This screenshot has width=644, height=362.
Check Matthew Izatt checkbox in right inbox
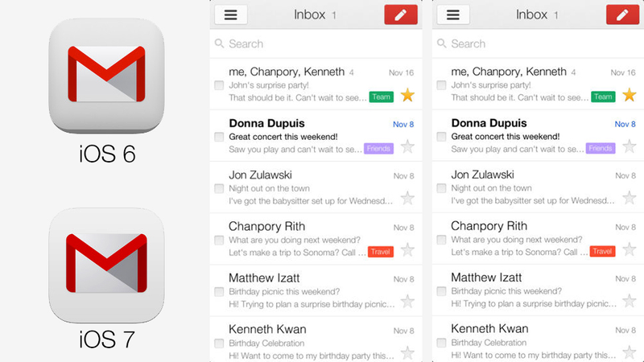[x=441, y=291]
